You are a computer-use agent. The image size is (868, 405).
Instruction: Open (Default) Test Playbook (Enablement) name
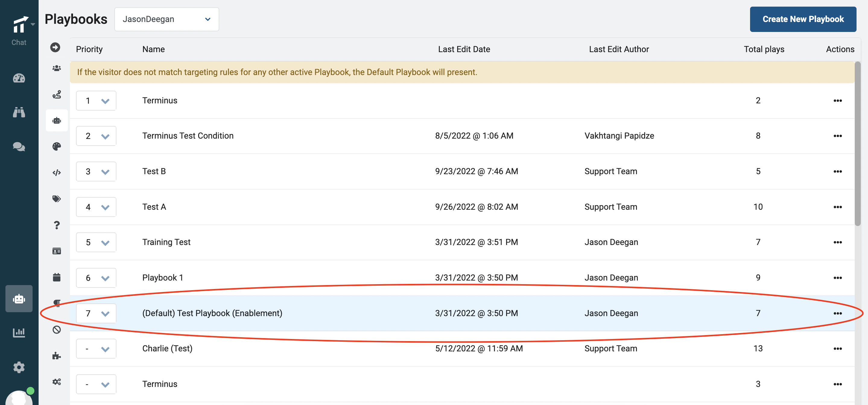(x=212, y=313)
